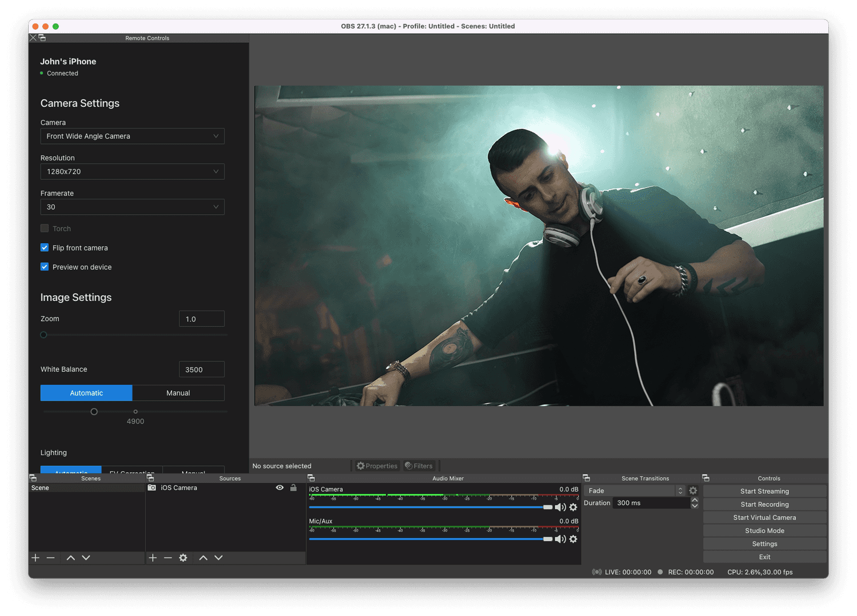Switch white balance to Manual
The image size is (857, 616).
[178, 393]
